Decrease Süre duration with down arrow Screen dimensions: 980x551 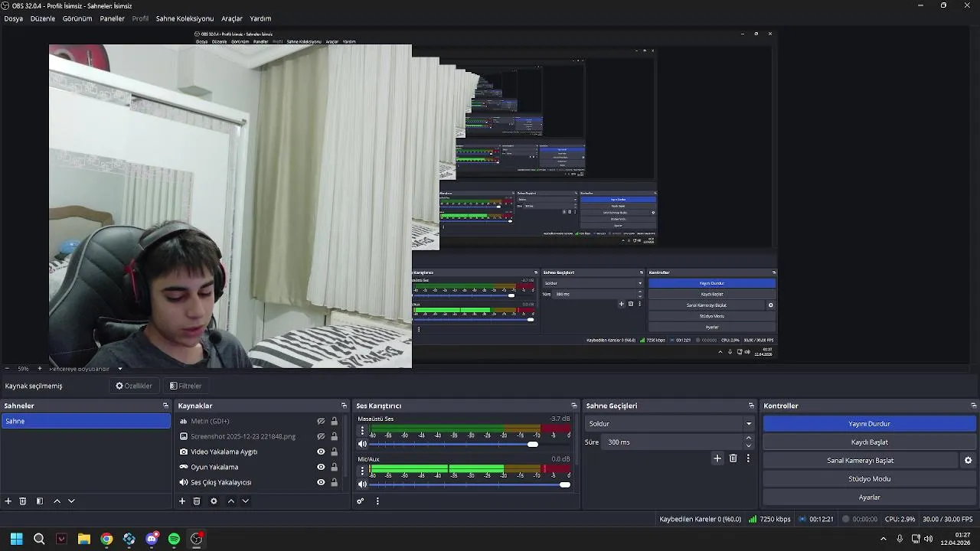(x=749, y=446)
